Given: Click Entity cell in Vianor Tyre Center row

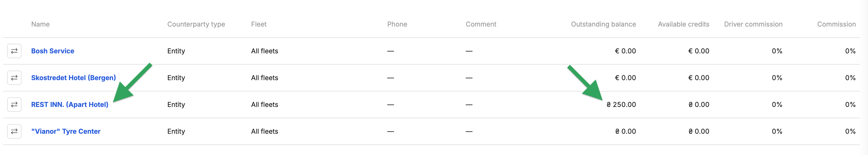Looking at the screenshot, I should point(176,131).
